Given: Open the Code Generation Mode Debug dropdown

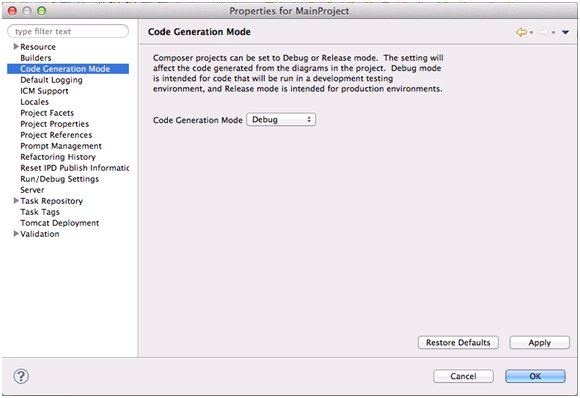Looking at the screenshot, I should 281,119.
